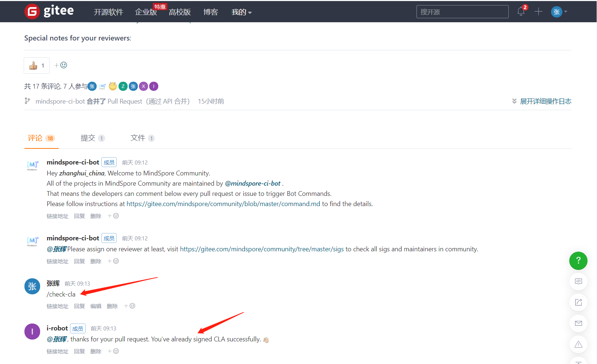Screen dimensions: 597x364
Task: Focus the 搜开源 search field
Action: click(x=462, y=12)
